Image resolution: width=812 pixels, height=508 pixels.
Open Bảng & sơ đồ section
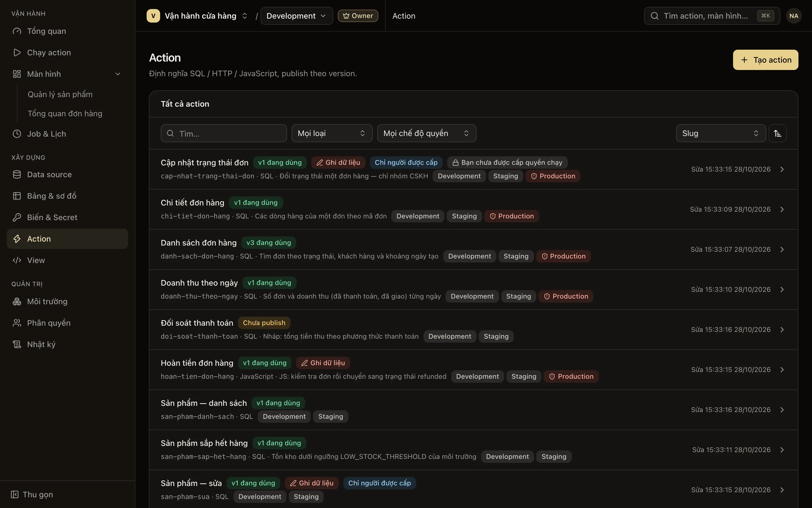[x=67, y=196]
